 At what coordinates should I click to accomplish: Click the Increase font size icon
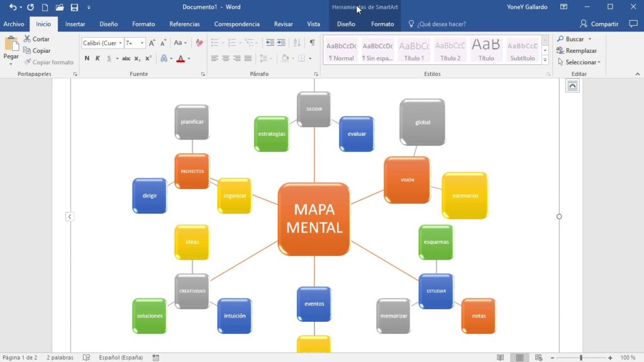click(x=152, y=43)
